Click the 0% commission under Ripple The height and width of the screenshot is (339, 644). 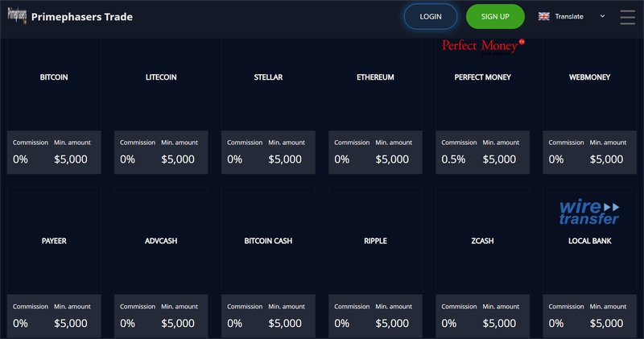click(x=341, y=324)
